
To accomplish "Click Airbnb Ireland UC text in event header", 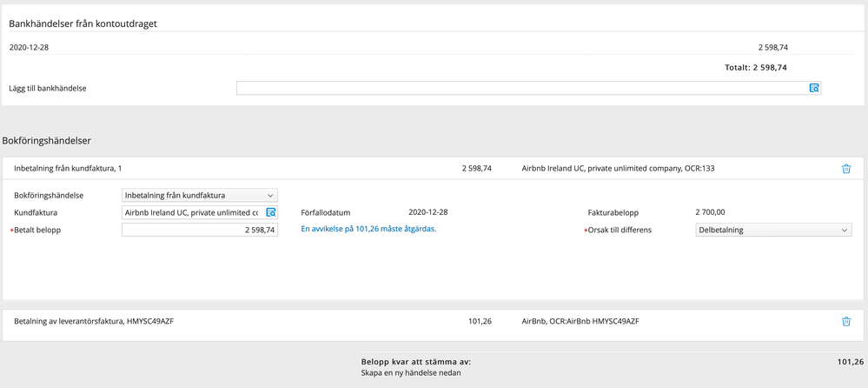I will tap(618, 169).
